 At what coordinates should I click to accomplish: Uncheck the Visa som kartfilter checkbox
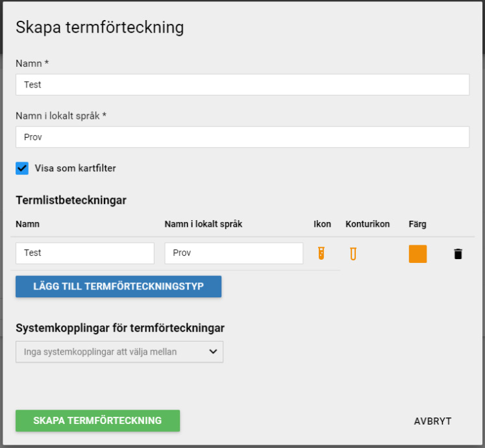(22, 168)
